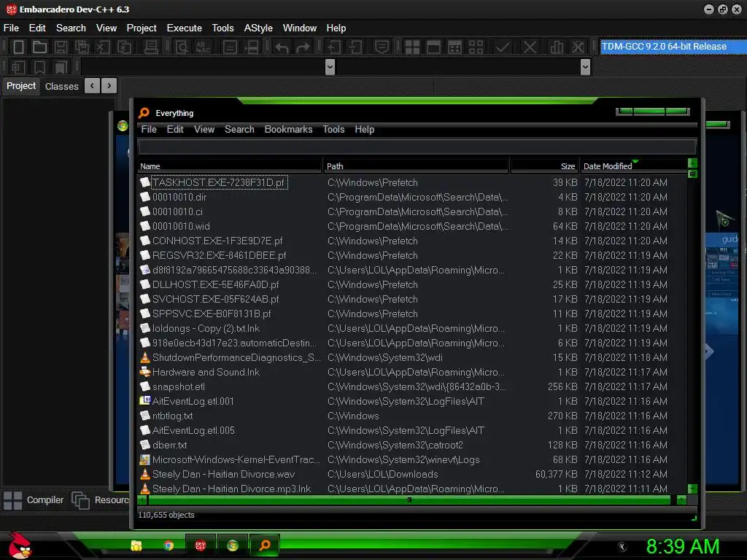This screenshot has height=560, width=747.
Task: Open the Project menu in Dev-C++
Action: [142, 28]
